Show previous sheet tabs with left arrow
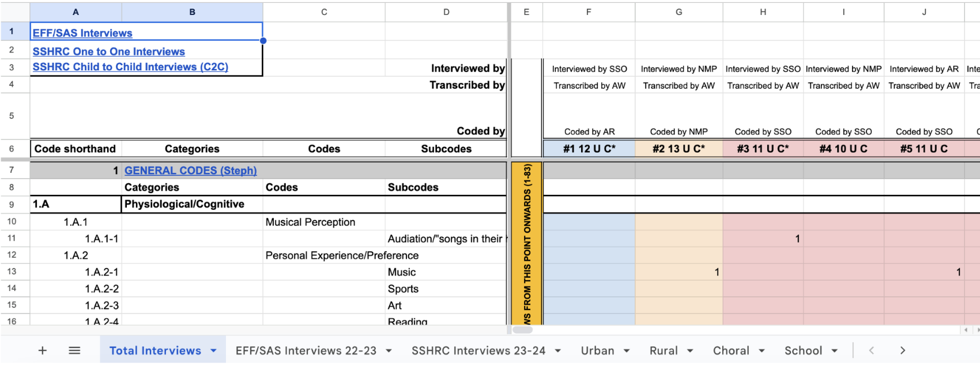The image size is (980, 370). click(x=872, y=350)
